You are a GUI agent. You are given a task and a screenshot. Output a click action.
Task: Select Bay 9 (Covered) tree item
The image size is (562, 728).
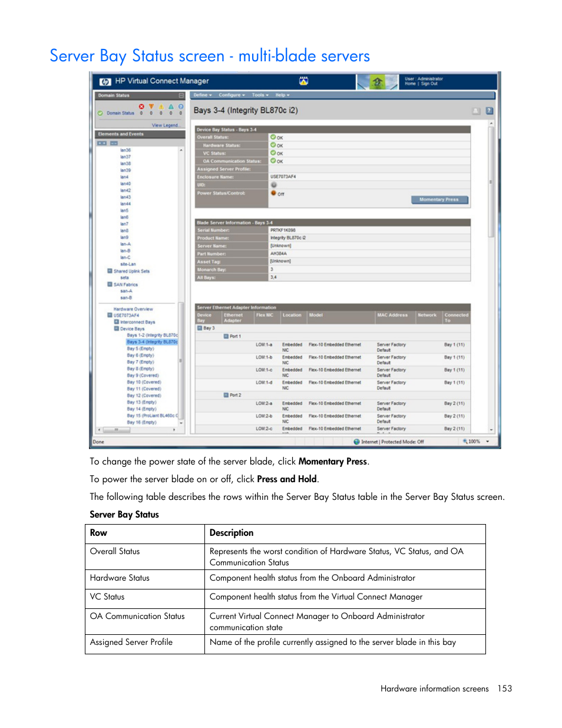pos(143,375)
